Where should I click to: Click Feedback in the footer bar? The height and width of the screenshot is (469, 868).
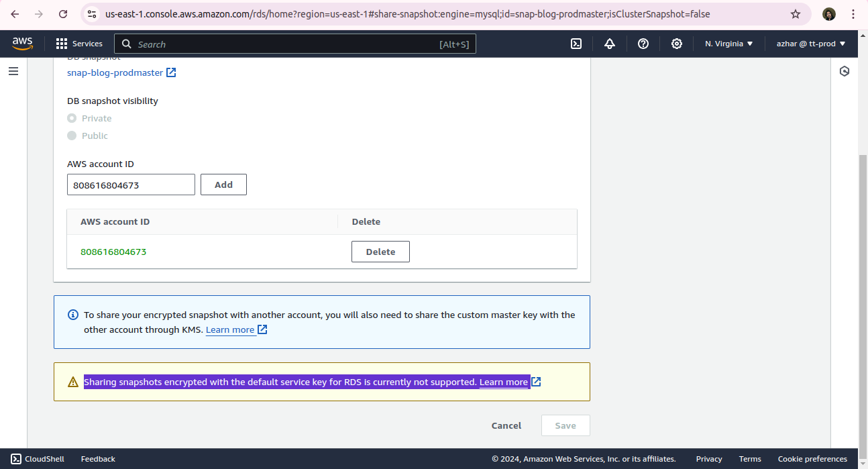[98, 459]
